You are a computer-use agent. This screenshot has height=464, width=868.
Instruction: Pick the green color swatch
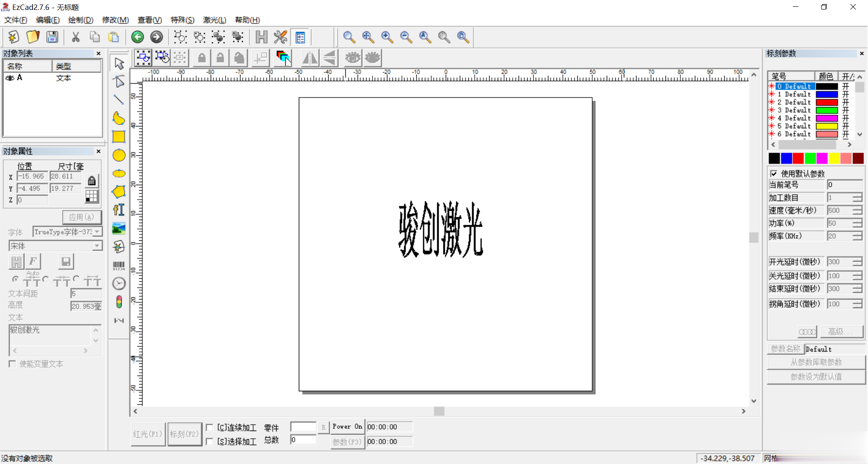click(x=810, y=159)
